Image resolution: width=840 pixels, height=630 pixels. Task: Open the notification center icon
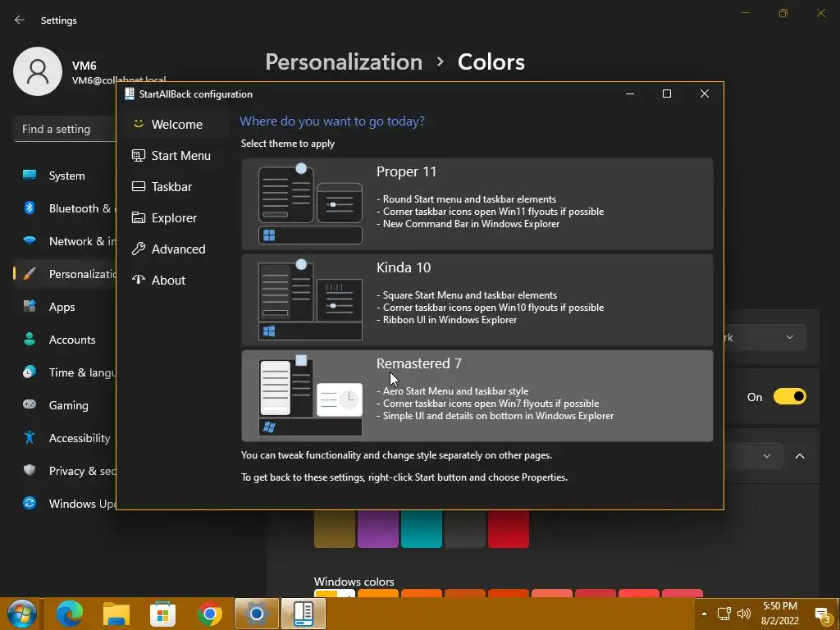click(x=822, y=614)
